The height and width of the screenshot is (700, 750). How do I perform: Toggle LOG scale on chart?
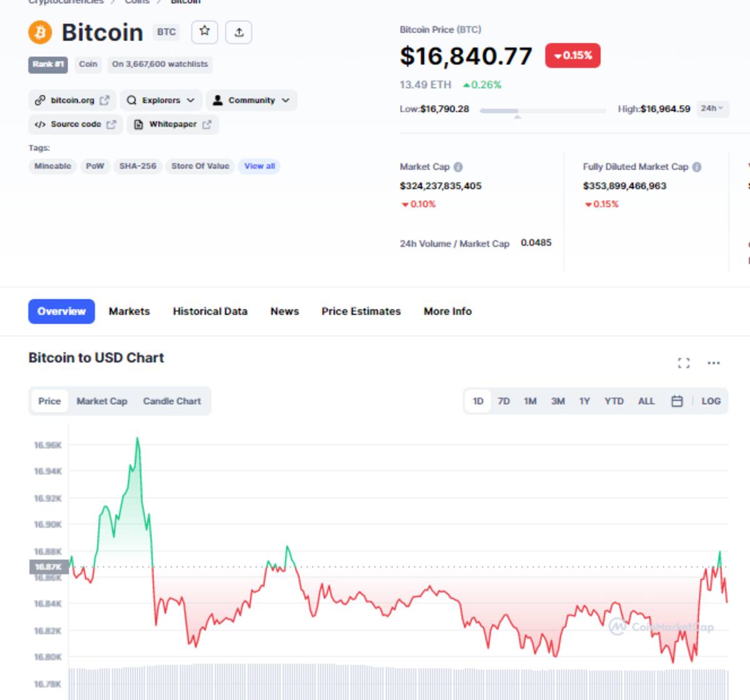(711, 401)
